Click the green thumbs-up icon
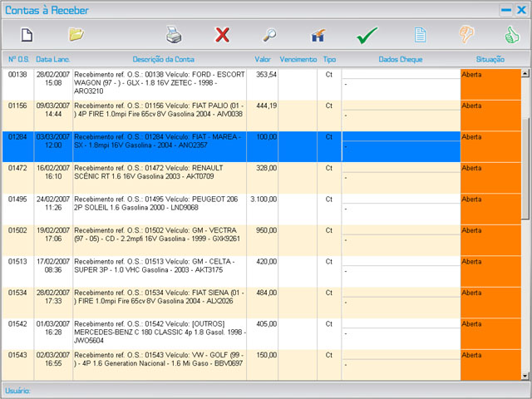 [511, 35]
